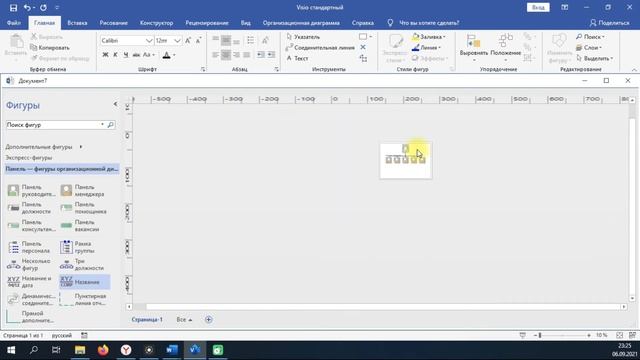Open the Find (Поиск) tool

[590, 37]
